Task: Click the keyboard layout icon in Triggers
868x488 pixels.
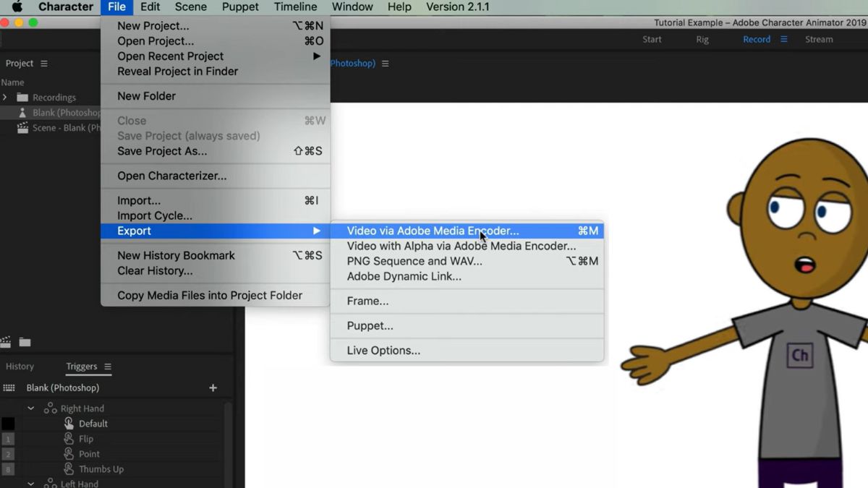Action: pos(9,388)
